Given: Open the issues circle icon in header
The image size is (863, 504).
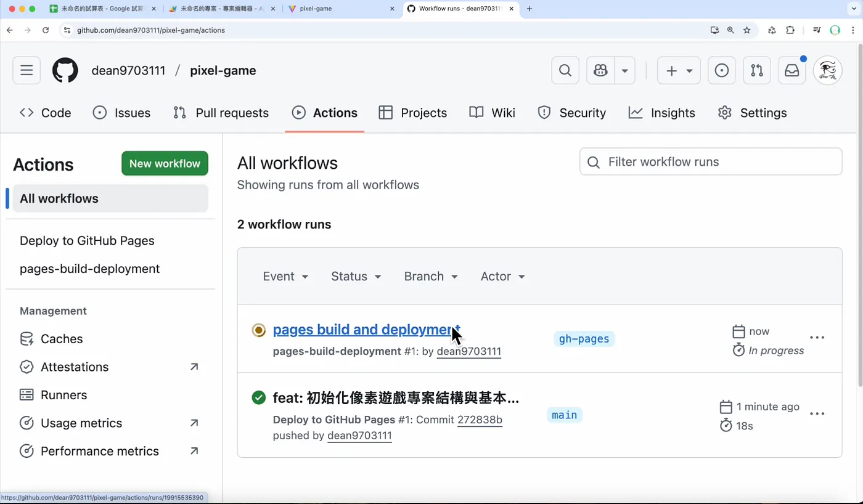Looking at the screenshot, I should coord(722,70).
